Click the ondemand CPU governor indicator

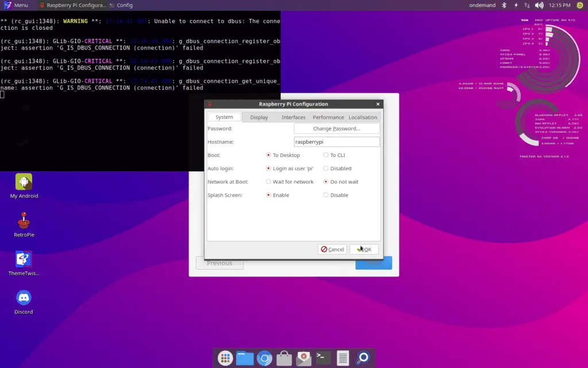tap(482, 5)
